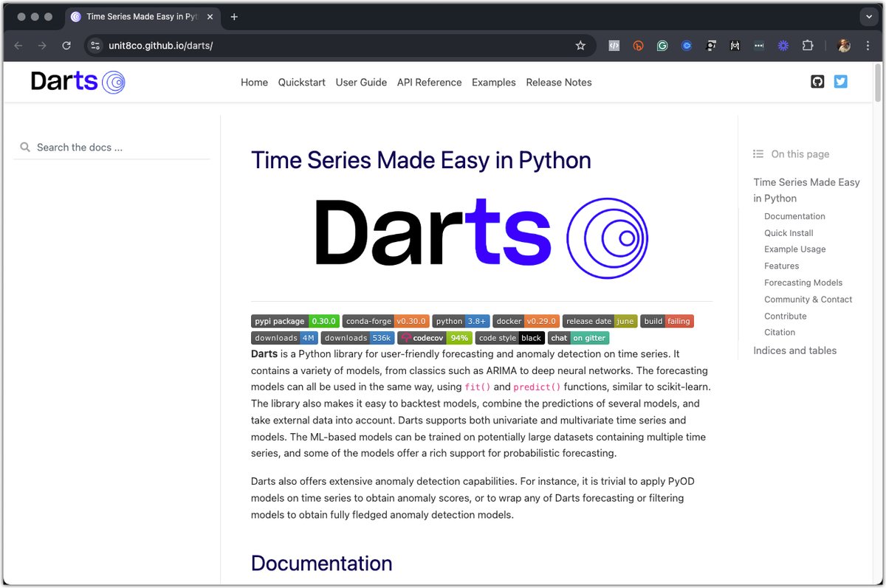Open the Extensions puzzle piece menu
This screenshot has height=588, width=886.
(808, 46)
